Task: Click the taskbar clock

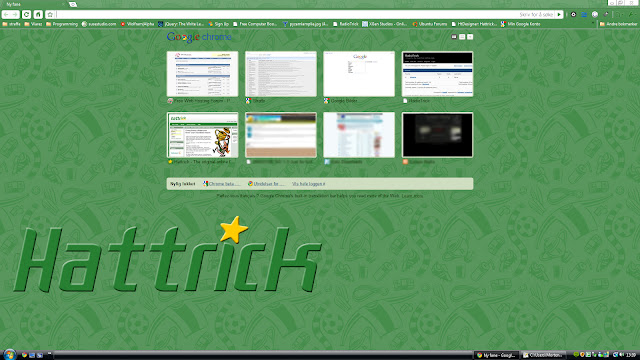Action: (x=631, y=355)
